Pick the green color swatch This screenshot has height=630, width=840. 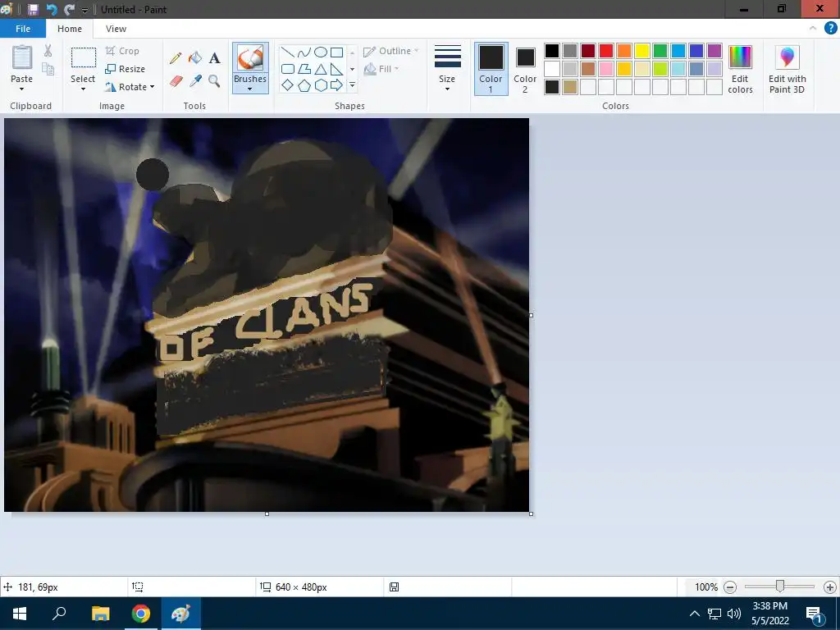point(660,51)
